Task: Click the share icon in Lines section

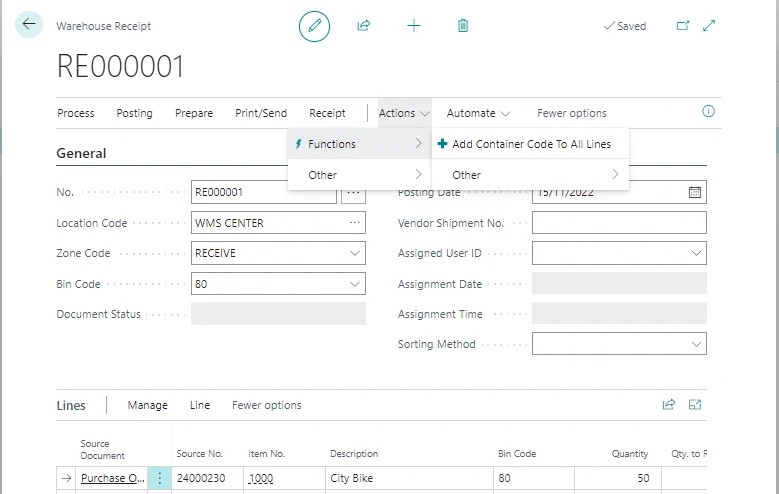Action: coord(669,405)
